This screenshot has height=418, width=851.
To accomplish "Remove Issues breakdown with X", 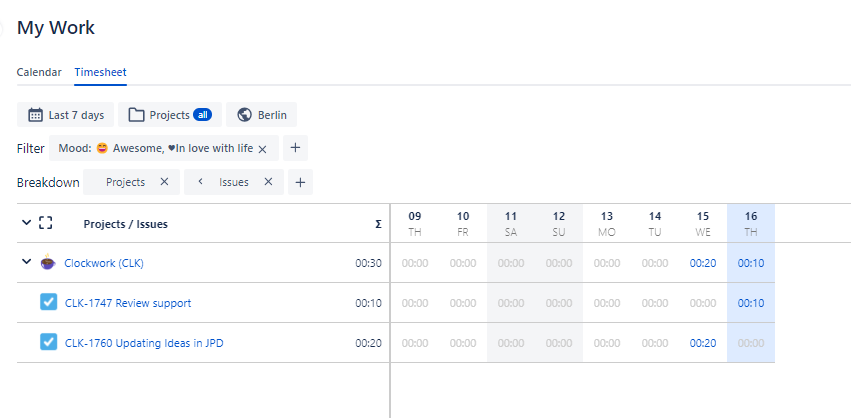I will pos(268,182).
